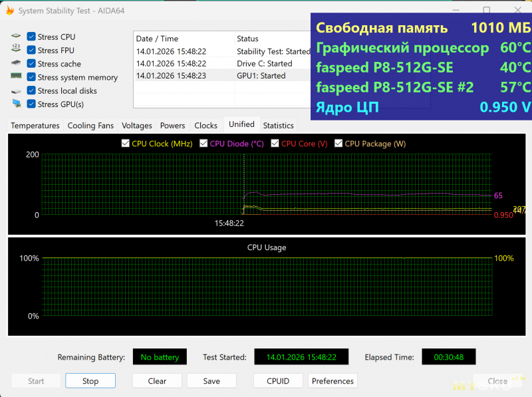This screenshot has height=397, width=532.
Task: Select the Statistics tab
Action: (x=278, y=126)
